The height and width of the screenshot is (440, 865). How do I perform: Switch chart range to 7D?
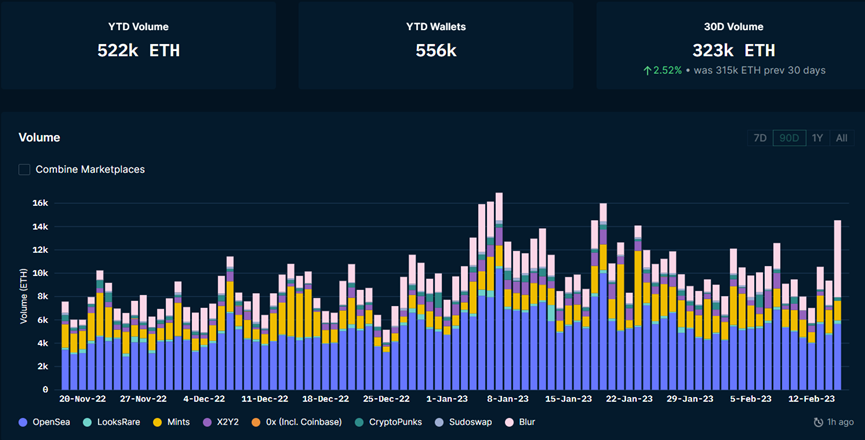pyautogui.click(x=760, y=138)
